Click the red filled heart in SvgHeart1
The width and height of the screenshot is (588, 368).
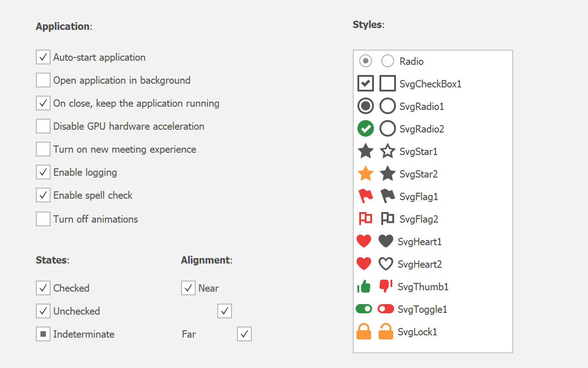click(364, 241)
